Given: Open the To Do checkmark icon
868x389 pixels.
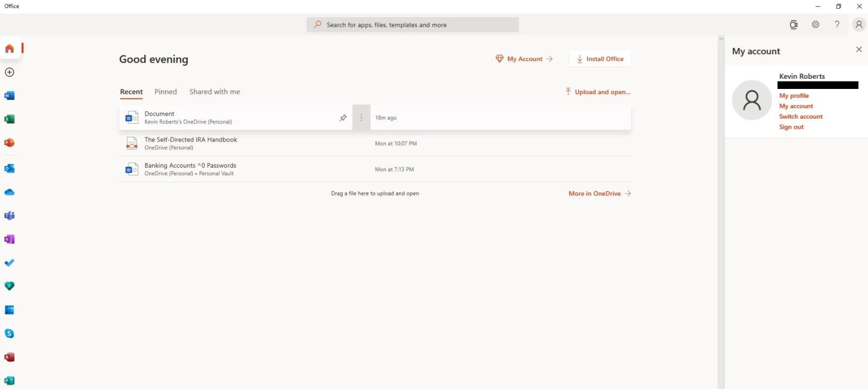Looking at the screenshot, I should tap(10, 263).
